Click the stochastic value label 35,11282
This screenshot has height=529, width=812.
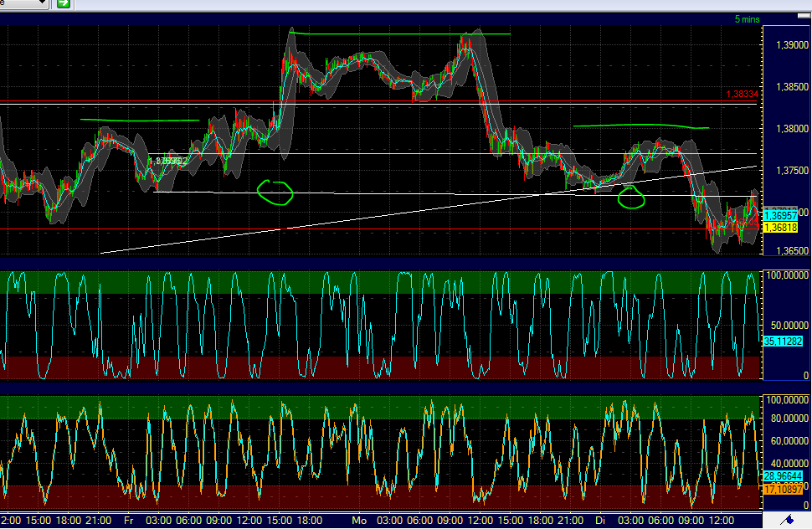tap(785, 342)
